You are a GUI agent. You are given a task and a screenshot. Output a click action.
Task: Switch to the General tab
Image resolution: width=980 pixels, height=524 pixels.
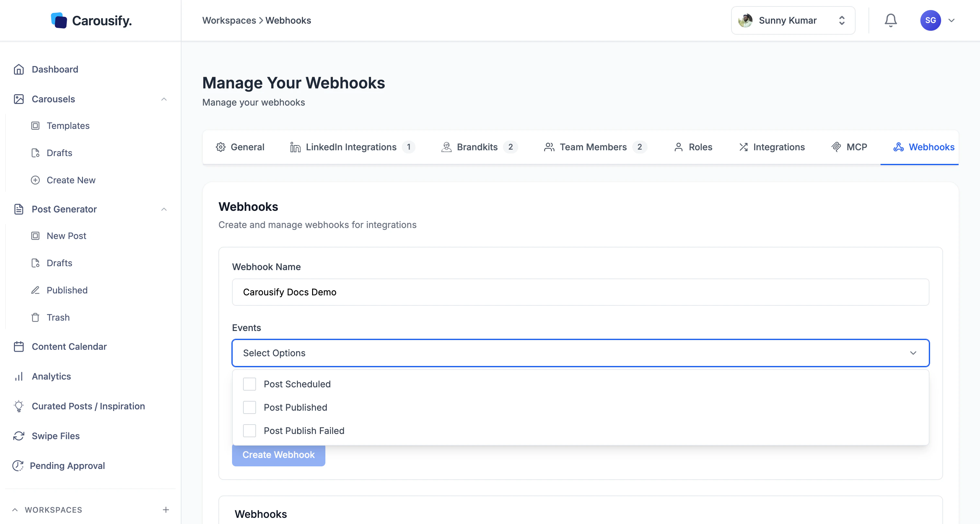[x=240, y=147]
